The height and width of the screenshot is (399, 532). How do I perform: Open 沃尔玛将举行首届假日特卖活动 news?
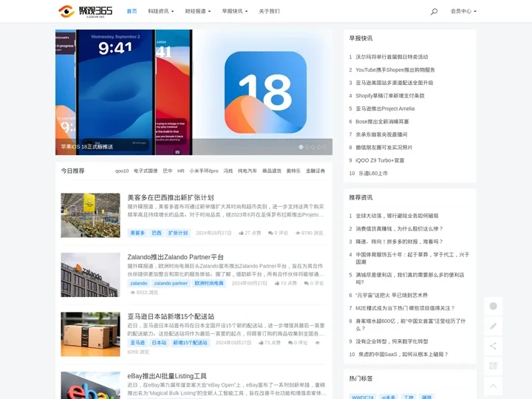click(392, 57)
